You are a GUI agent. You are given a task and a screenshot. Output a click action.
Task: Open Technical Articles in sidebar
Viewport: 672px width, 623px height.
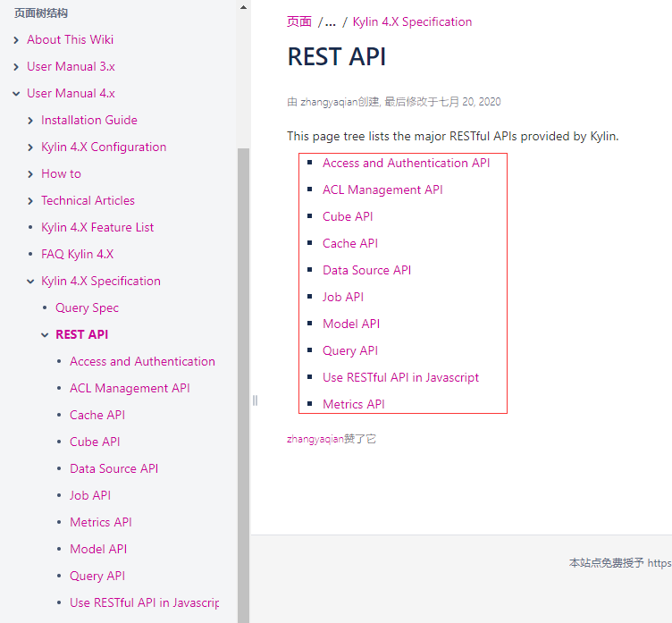pos(88,200)
